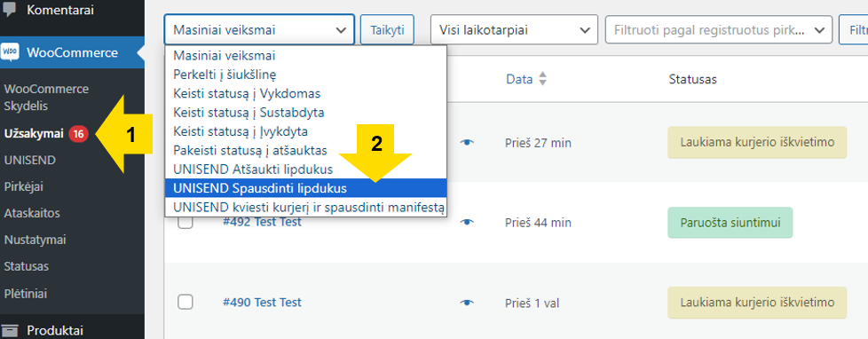
Task: Preview order #492 using its eye icon
Action: click(468, 223)
